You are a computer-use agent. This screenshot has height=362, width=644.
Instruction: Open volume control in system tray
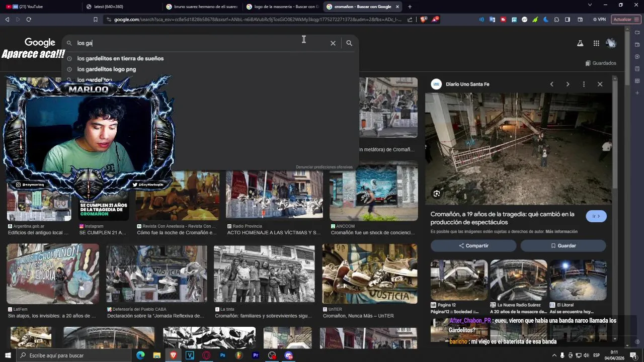[x=586, y=355]
